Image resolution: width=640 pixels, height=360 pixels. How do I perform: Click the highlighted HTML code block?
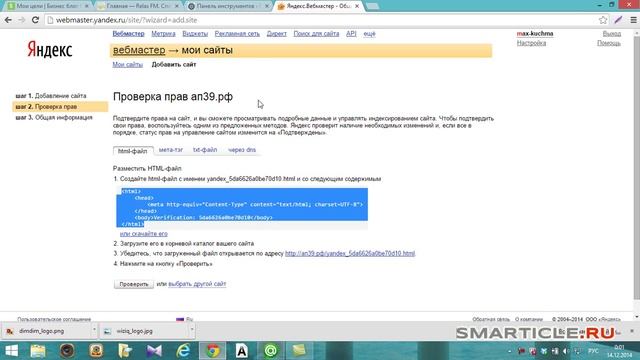(x=242, y=207)
